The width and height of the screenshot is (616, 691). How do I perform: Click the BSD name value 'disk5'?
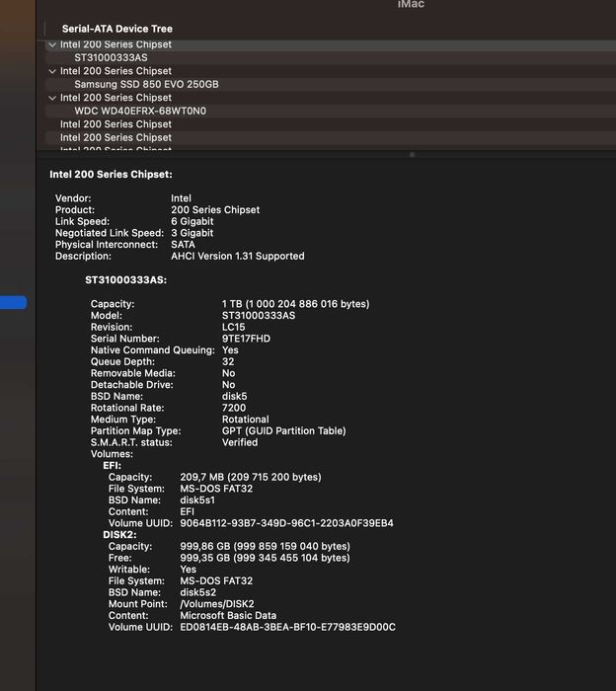point(234,396)
